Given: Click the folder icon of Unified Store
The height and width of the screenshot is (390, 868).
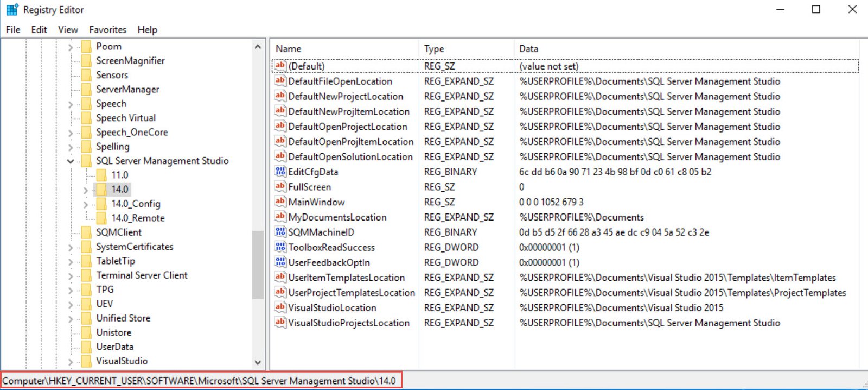Looking at the screenshot, I should tap(86, 318).
